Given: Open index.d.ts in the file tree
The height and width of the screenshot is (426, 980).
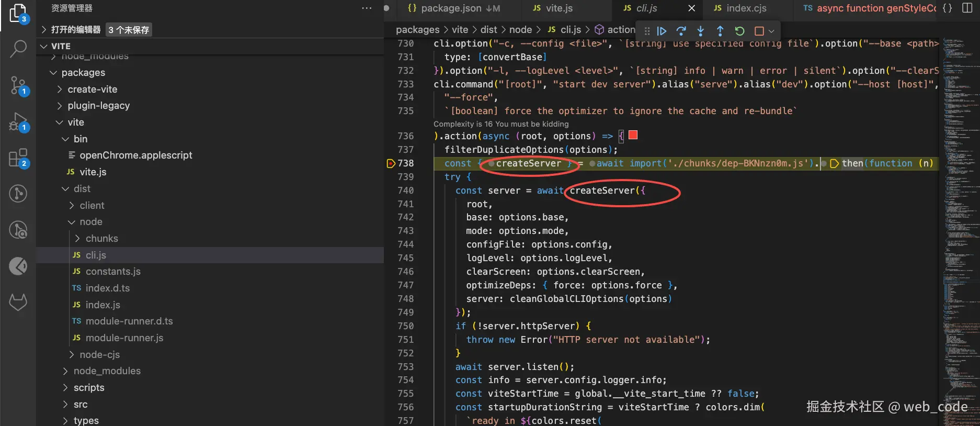Looking at the screenshot, I should coord(107,288).
